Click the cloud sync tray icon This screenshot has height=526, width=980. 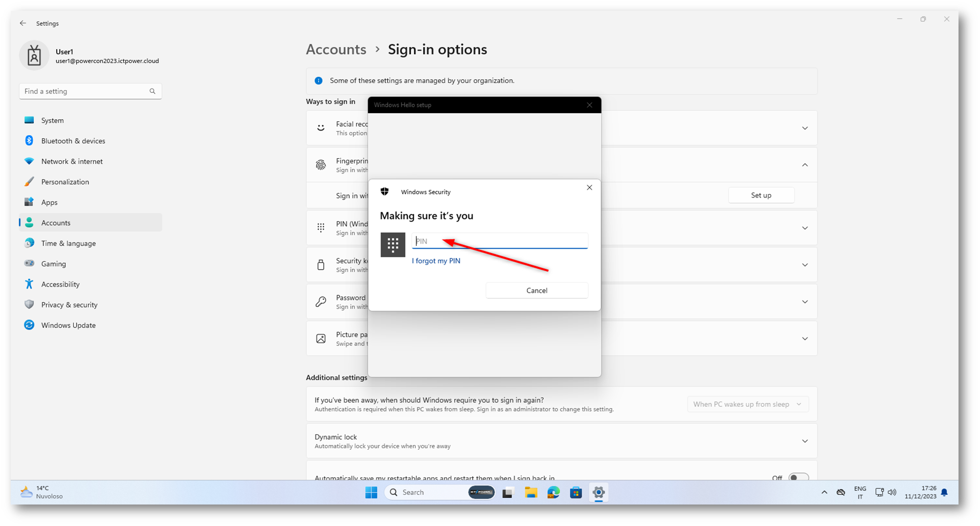(x=841, y=492)
